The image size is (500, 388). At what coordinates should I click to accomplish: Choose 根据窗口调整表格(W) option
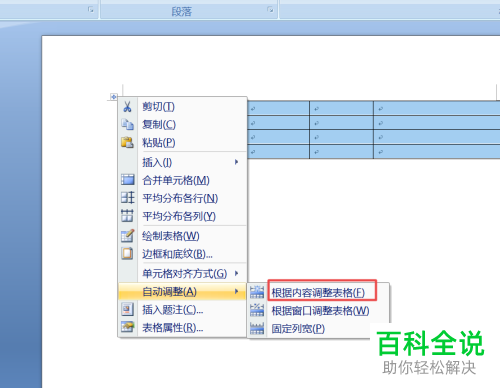click(320, 311)
